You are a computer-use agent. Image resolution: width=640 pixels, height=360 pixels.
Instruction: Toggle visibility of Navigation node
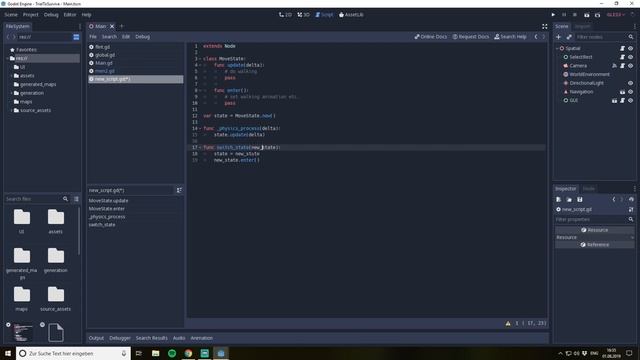(x=631, y=92)
